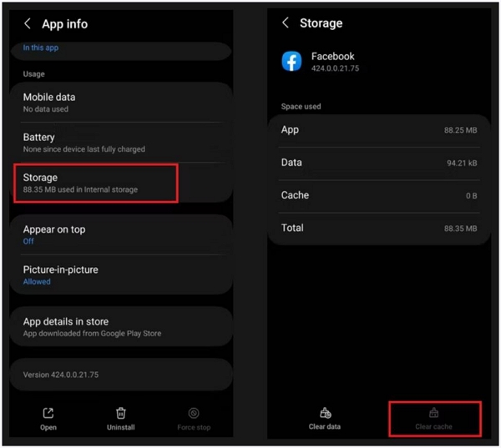501x448 pixels.
Task: Tap '88.35 MB used in Internal storage'
Action: click(x=80, y=189)
